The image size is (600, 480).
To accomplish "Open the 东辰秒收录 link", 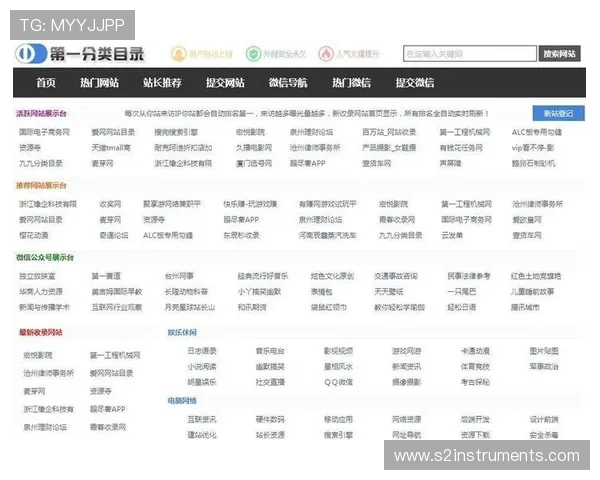I will (x=241, y=235).
